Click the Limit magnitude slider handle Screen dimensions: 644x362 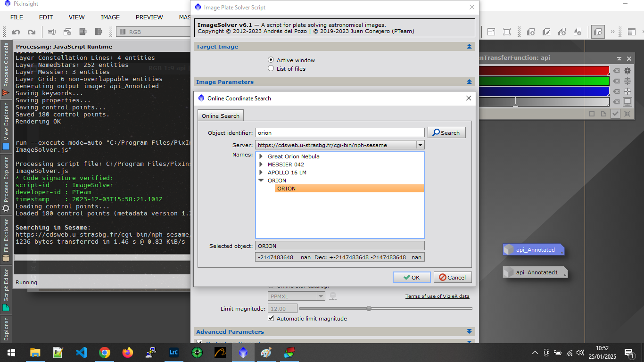(369, 308)
